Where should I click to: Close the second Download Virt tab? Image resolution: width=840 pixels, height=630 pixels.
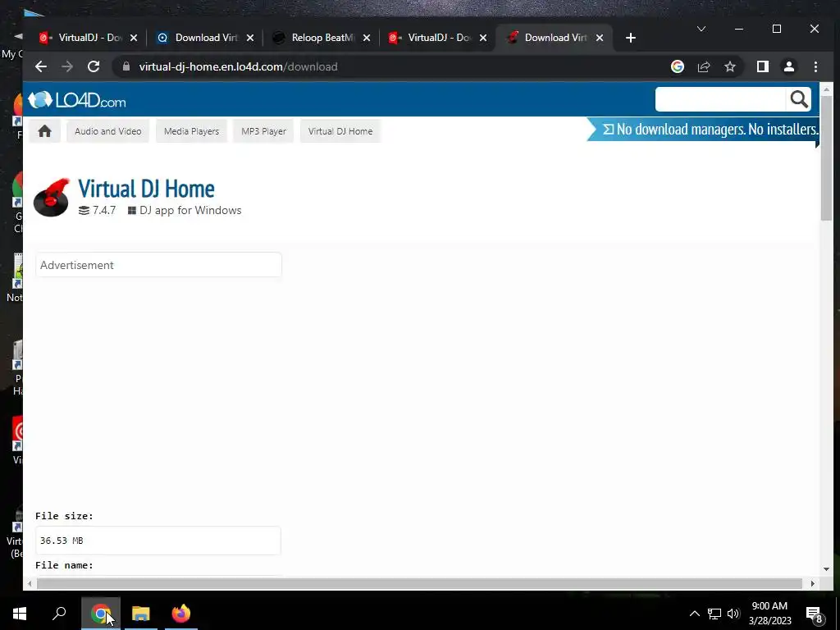tap(250, 38)
